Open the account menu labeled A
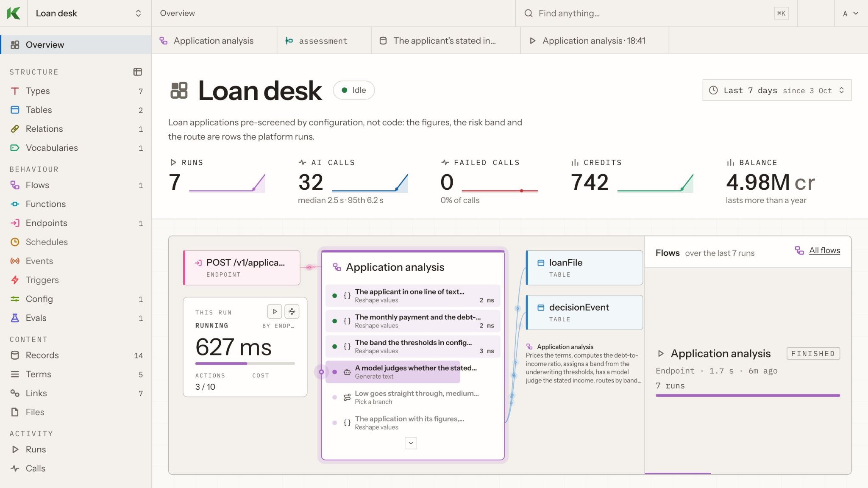 pos(851,14)
